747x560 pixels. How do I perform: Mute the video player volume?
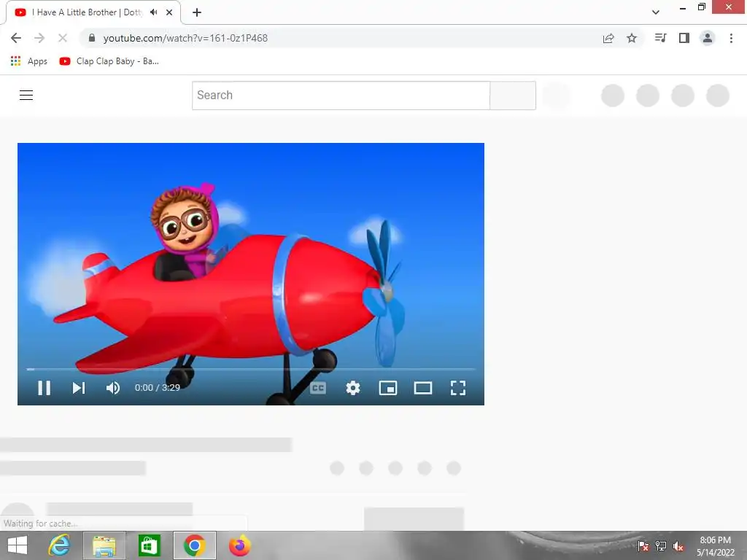[x=113, y=388]
